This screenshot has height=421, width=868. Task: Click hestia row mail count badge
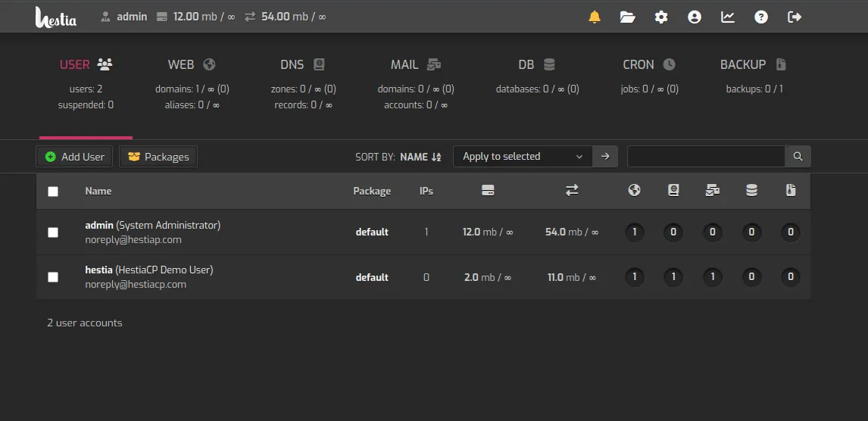click(713, 277)
